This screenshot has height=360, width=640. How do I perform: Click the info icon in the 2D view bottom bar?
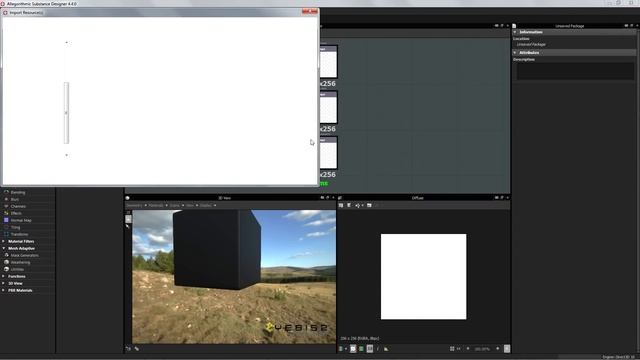pos(378,349)
